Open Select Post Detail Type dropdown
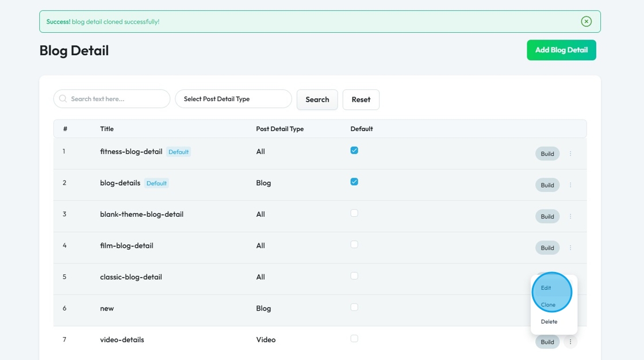The height and width of the screenshot is (360, 644). (233, 99)
